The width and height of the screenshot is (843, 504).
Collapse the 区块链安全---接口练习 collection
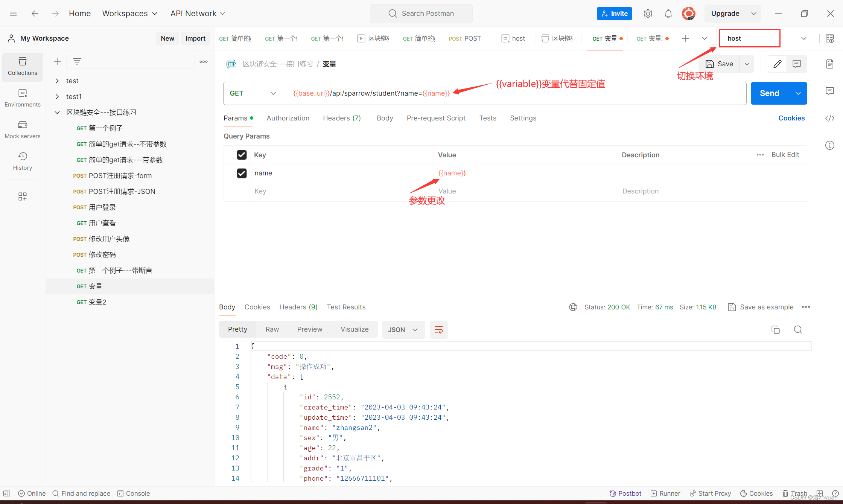point(57,113)
